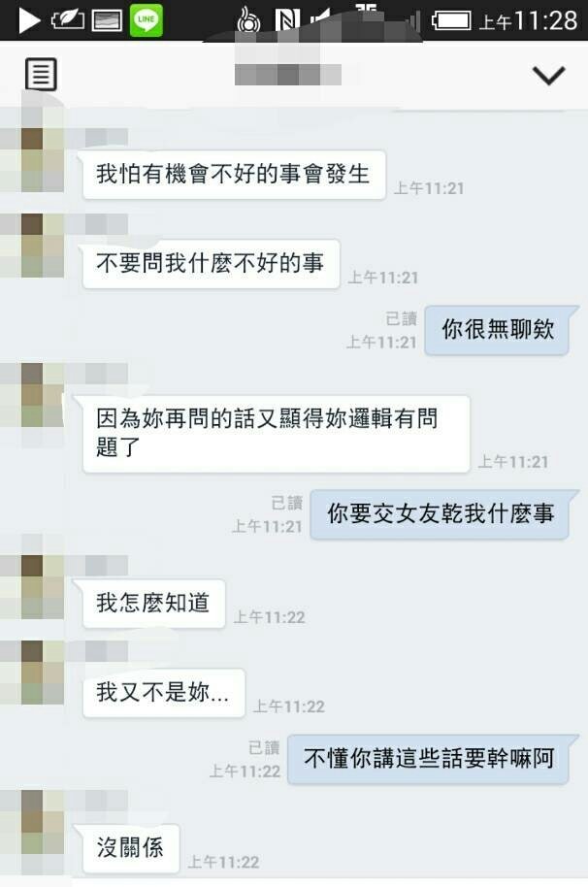Expand the chat options chevron
Screen dimensions: 588x887
click(x=548, y=76)
